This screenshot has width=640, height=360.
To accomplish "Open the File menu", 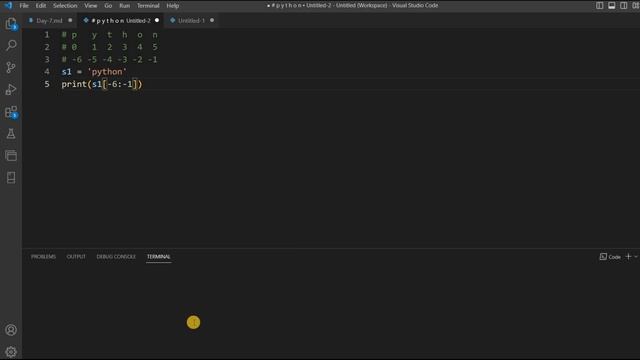I will [x=24, y=6].
